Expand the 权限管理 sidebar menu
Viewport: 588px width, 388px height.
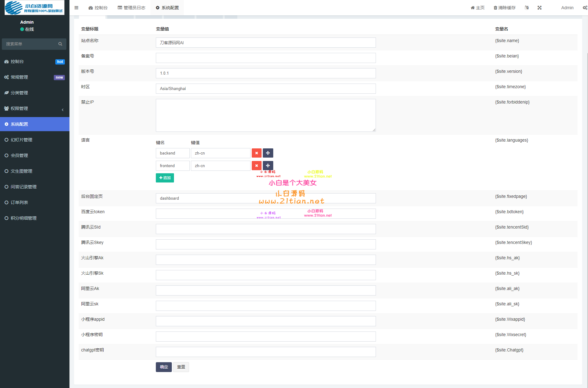(x=34, y=108)
